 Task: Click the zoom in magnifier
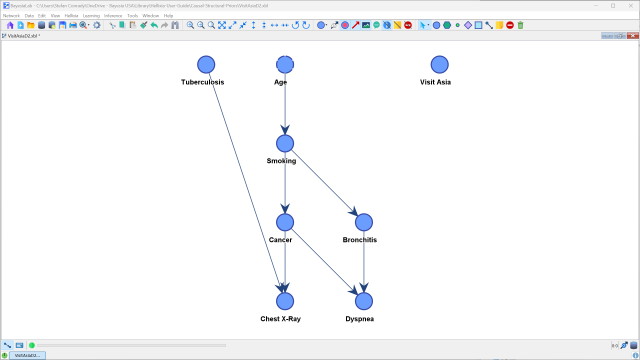pyautogui.click(x=190, y=25)
